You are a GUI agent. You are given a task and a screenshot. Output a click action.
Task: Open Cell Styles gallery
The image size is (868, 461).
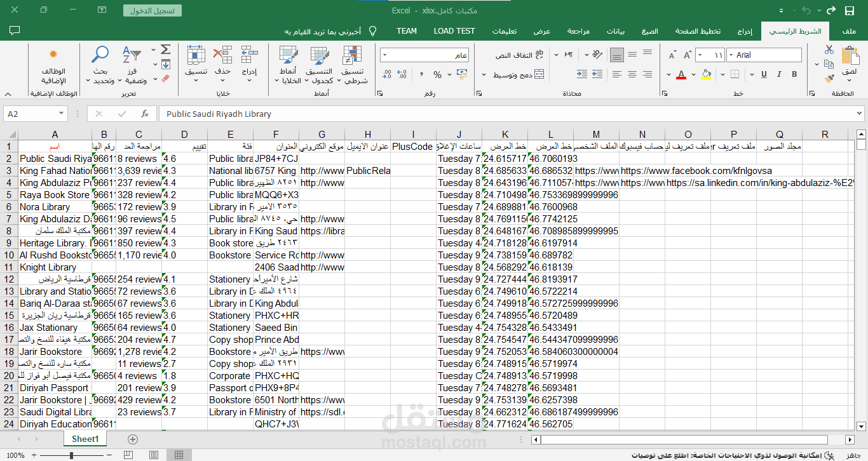point(289,64)
